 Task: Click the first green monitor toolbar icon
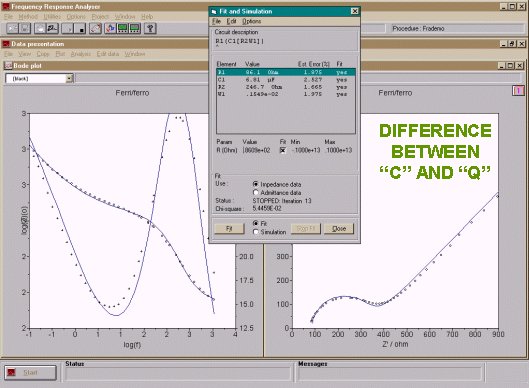[x=122, y=28]
